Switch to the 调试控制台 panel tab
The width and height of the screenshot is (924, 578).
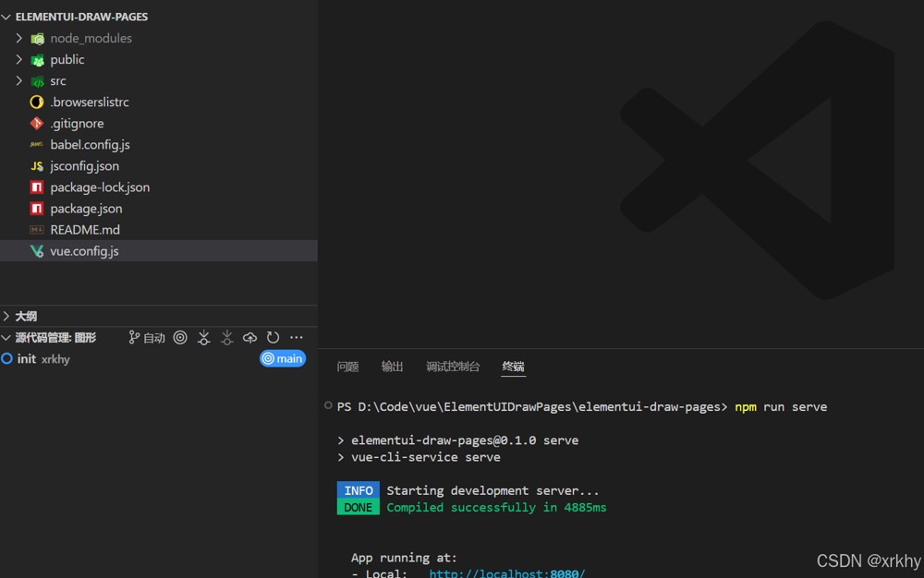[453, 367]
